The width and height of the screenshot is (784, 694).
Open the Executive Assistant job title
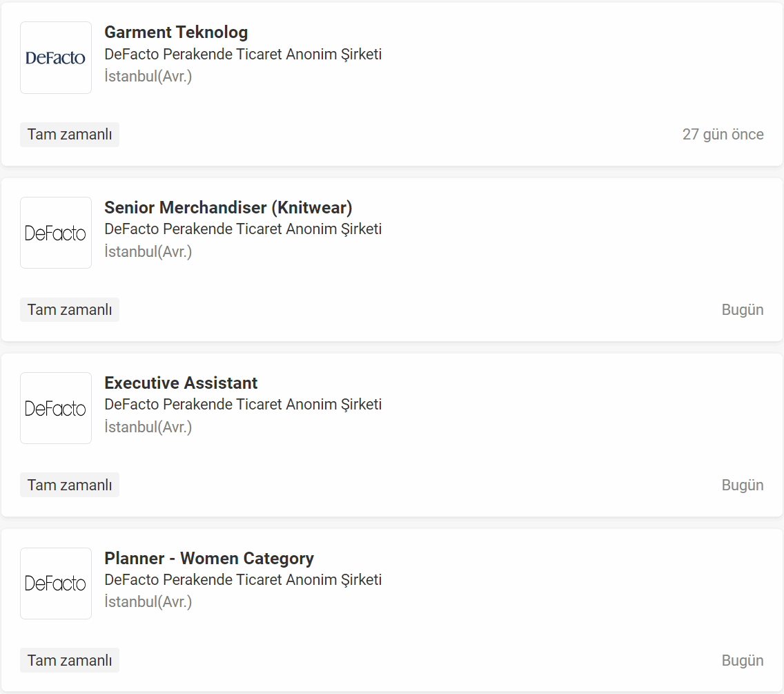(181, 383)
